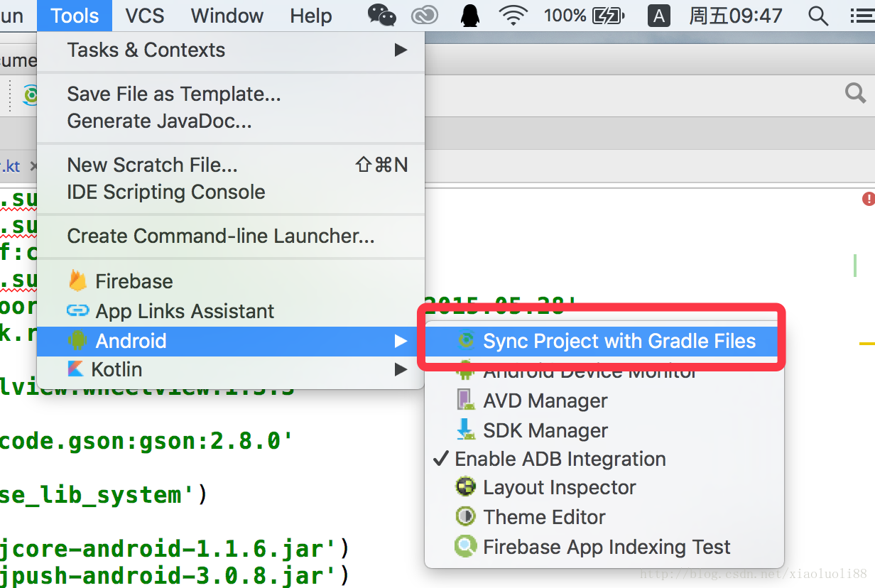Click the WeChat icon in menu bar

[382, 15]
